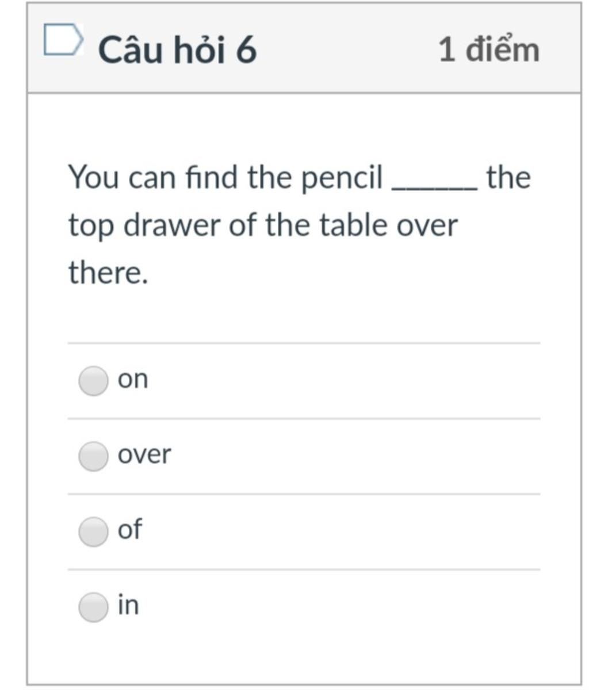This screenshot has width=589, height=700.
Task: Mark the "in" radio button
Action: [93, 607]
